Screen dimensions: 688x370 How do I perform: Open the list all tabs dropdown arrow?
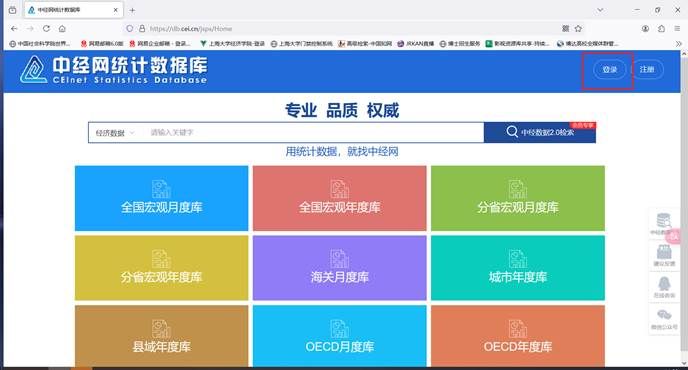[x=600, y=10]
